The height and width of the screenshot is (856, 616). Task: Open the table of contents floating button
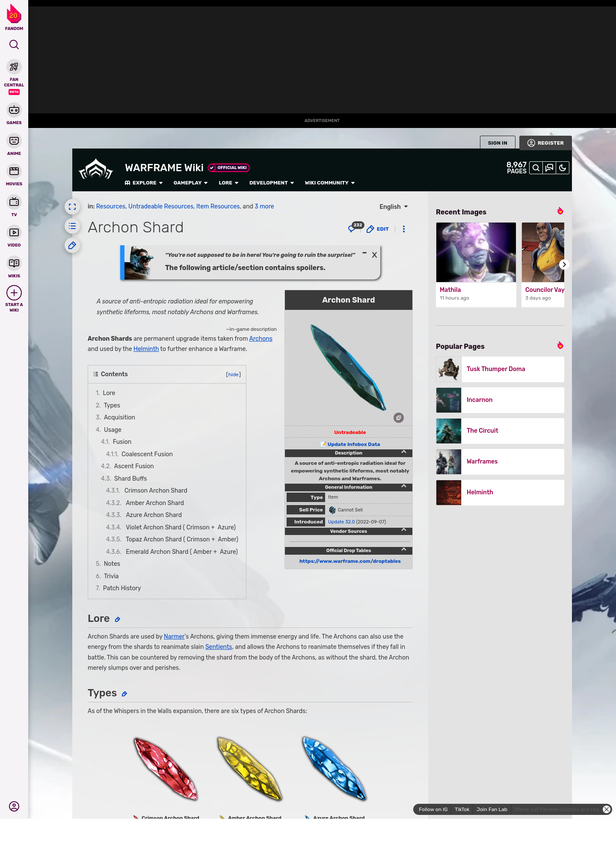coord(72,226)
